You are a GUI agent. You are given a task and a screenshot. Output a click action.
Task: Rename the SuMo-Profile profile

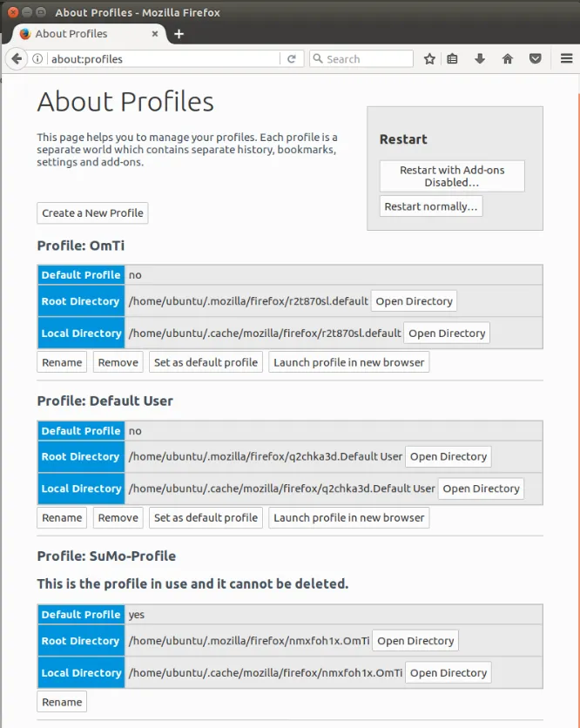(x=61, y=701)
